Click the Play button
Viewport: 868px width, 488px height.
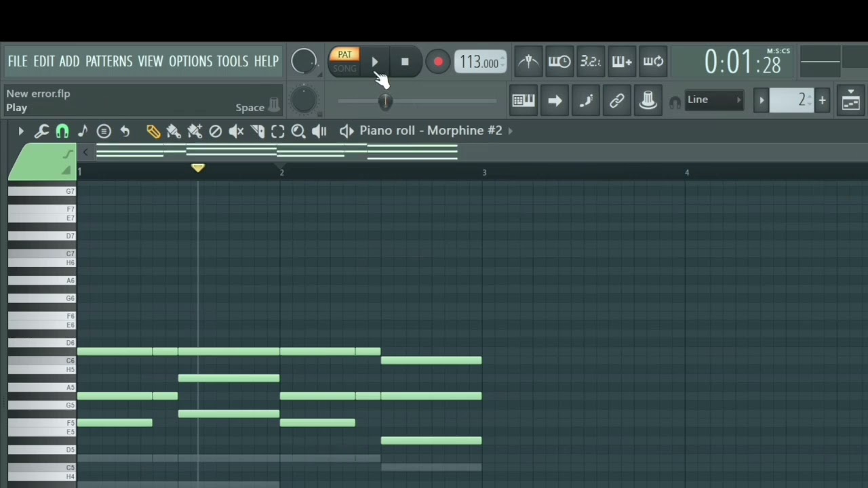(375, 62)
